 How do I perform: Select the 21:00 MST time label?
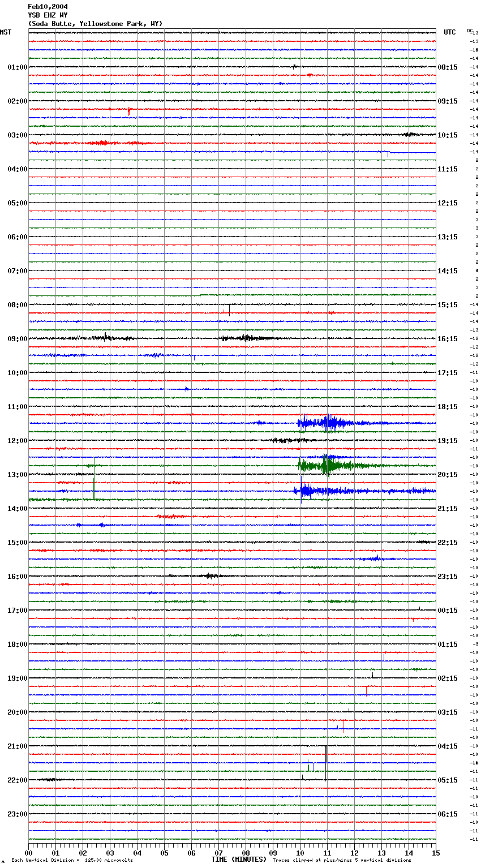18,746
